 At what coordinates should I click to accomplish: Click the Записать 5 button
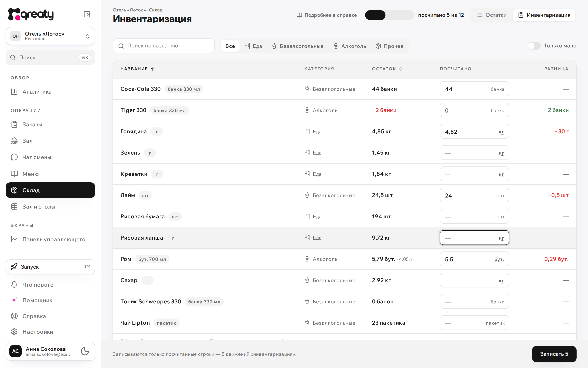coord(554,354)
